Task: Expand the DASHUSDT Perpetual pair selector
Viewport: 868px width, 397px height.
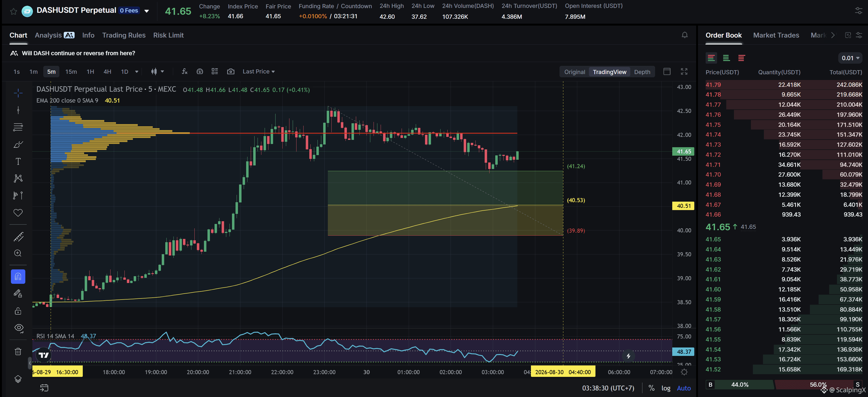Action: 146,11
